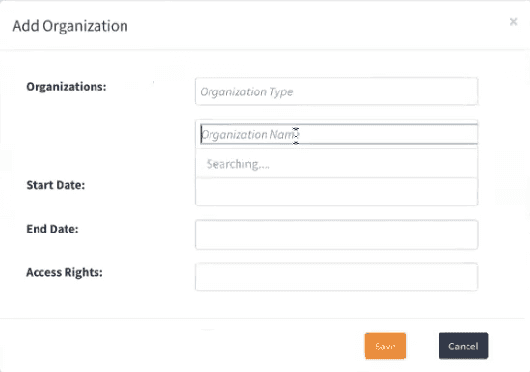Click the Organizations: label
The width and height of the screenshot is (530, 372).
[x=66, y=87]
